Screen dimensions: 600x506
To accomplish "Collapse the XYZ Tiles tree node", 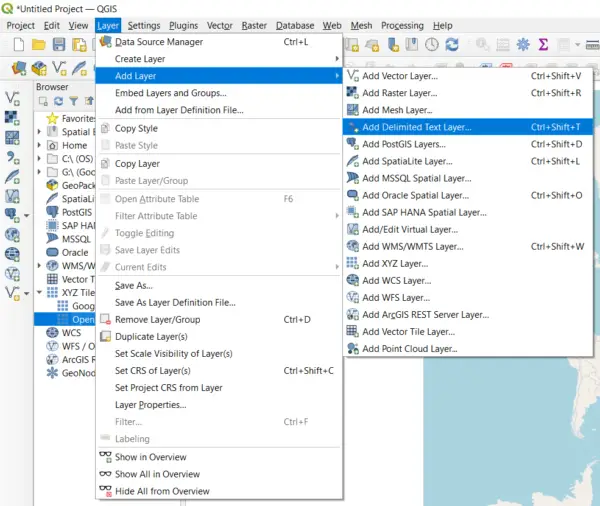I will (41, 293).
